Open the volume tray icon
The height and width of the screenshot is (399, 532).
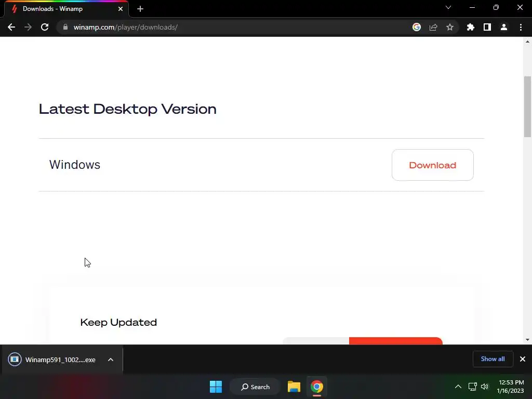[x=485, y=387]
